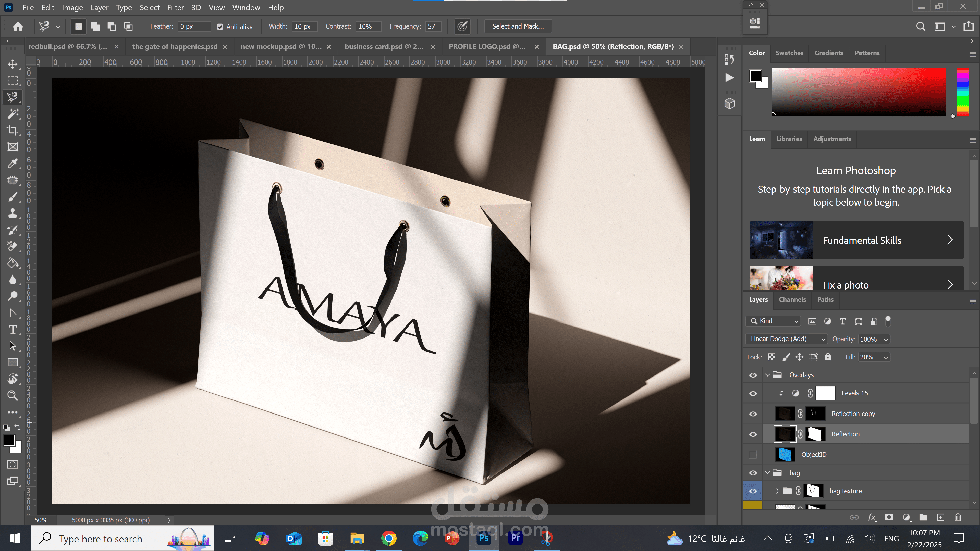Screen dimensions: 980x551
Task: Switch to the Channels tab
Action: [792, 300]
